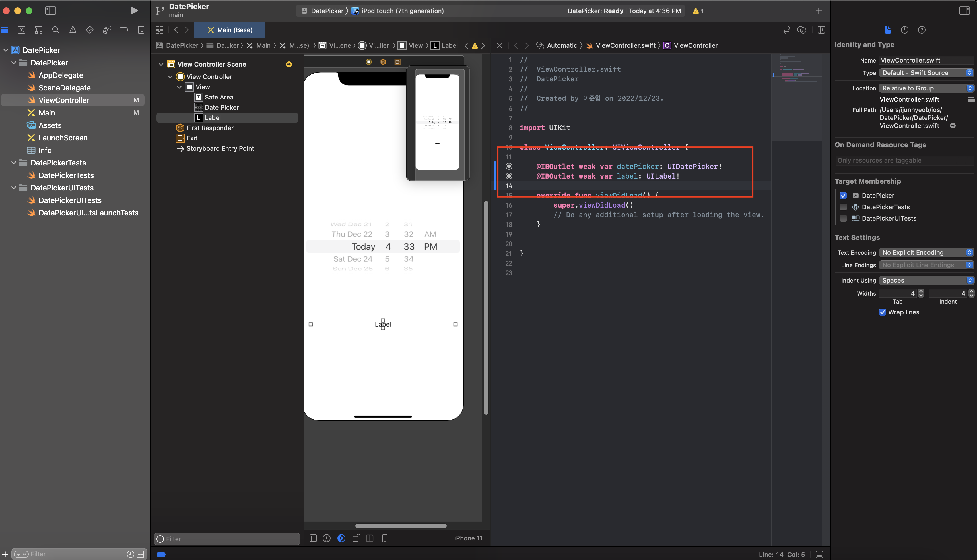
Task: Show the Source Control navigator
Action: click(22, 30)
